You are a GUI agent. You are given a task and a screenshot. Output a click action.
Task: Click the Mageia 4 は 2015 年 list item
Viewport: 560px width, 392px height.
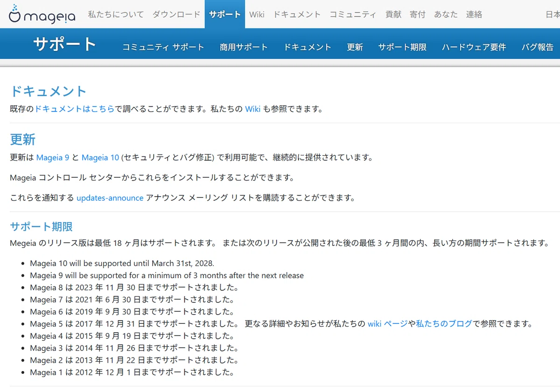click(132, 336)
